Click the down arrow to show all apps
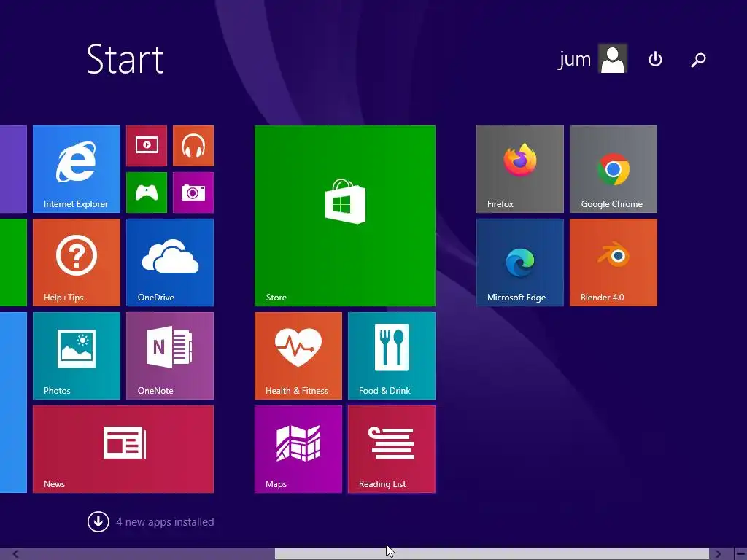 [x=98, y=522]
